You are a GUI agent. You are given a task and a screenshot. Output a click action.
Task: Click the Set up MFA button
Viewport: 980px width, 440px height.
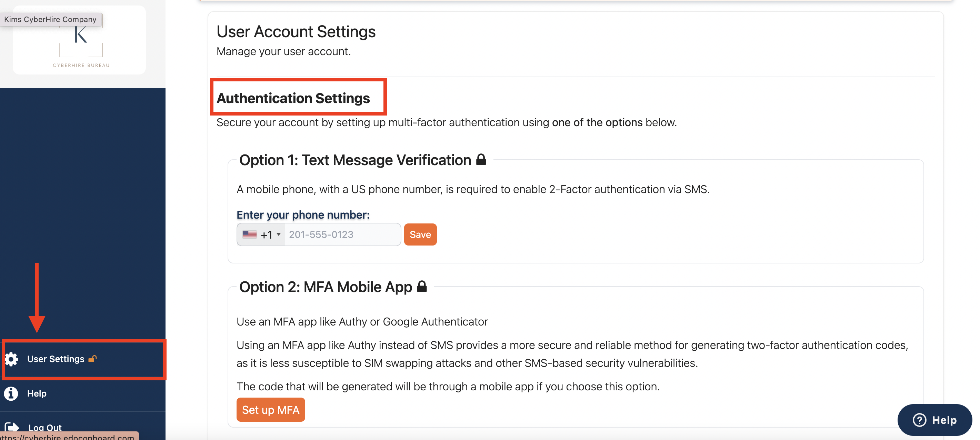[x=270, y=410]
